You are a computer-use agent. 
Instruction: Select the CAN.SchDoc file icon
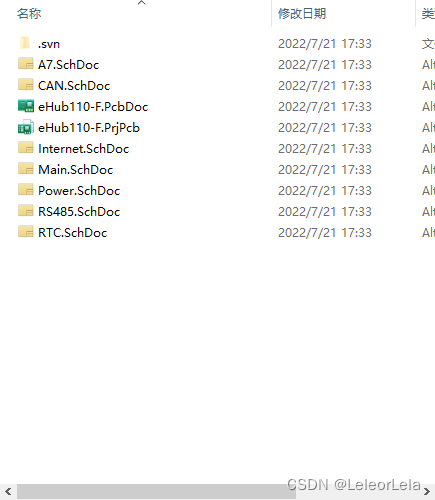26,85
